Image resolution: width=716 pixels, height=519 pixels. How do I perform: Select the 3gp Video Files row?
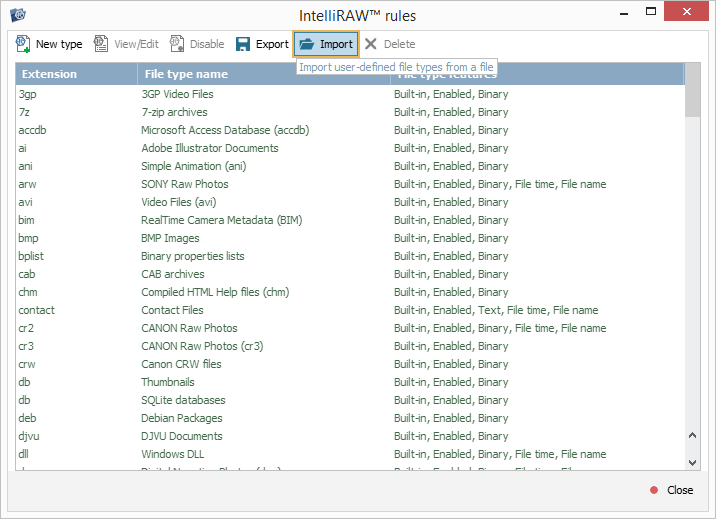[x=177, y=94]
